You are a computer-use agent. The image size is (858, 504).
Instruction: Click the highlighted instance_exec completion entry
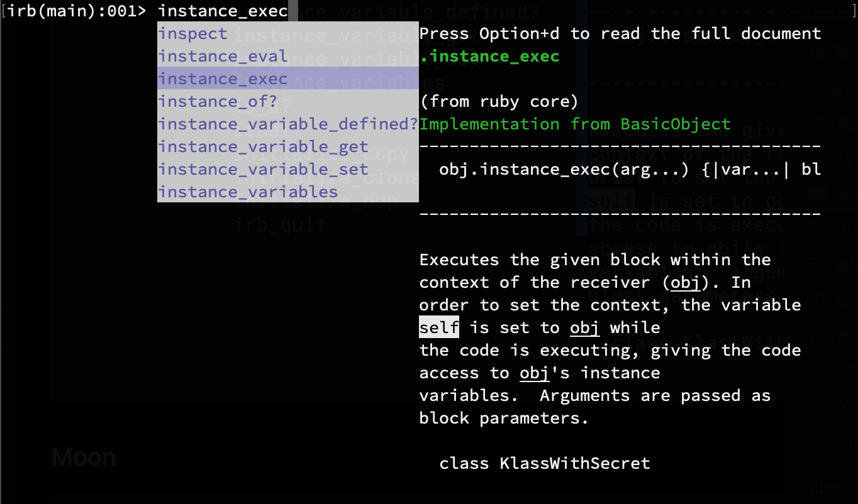(x=287, y=79)
